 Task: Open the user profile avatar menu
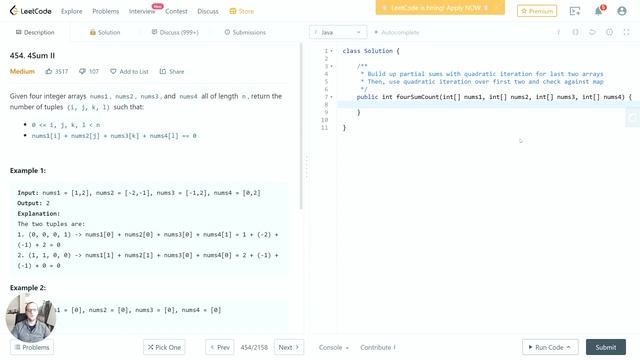click(x=622, y=11)
